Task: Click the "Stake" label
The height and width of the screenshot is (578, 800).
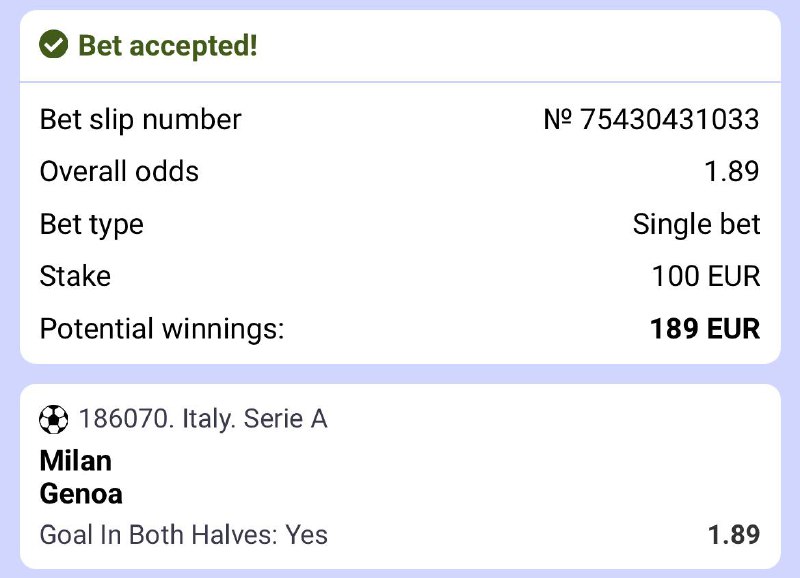Action: pos(75,276)
